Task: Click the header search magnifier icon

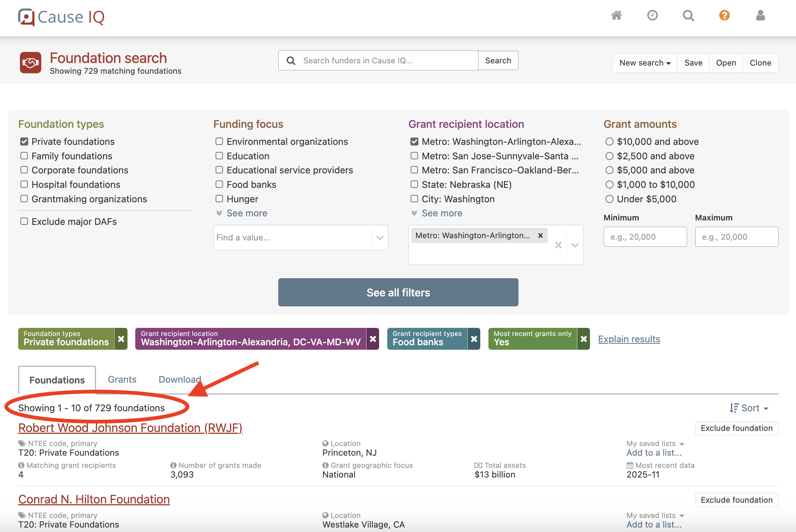Action: [x=688, y=16]
